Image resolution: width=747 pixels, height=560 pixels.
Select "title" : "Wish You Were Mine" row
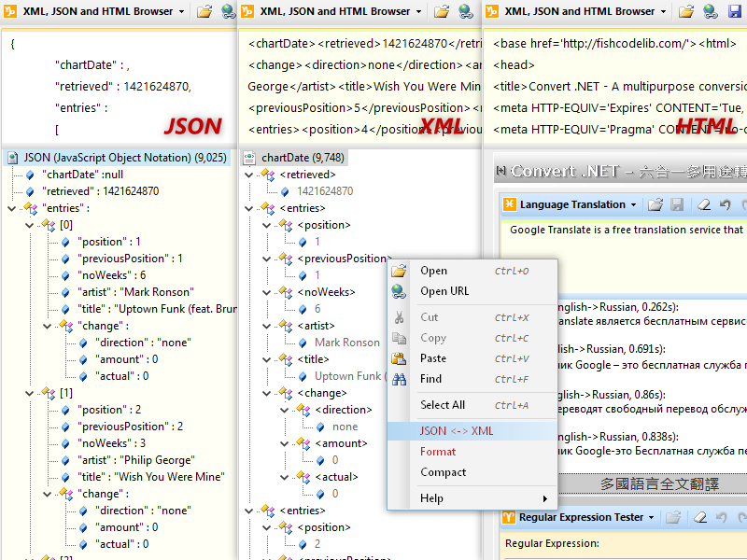pos(151,477)
